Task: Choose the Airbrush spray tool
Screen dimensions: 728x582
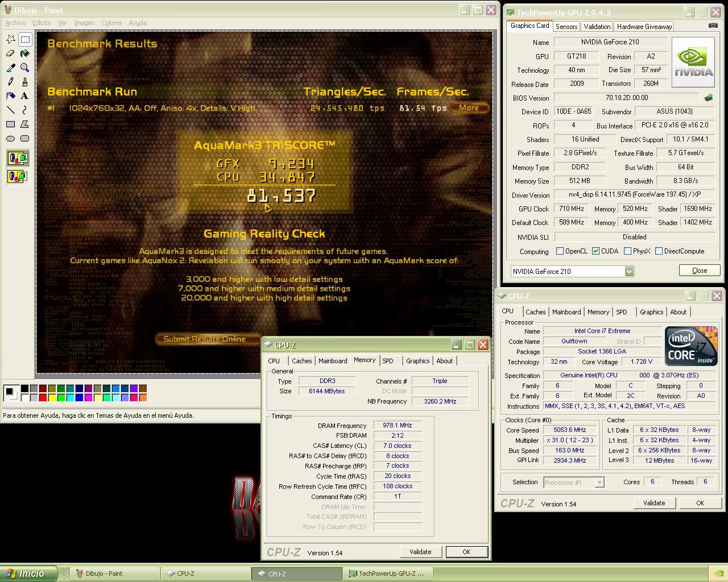Action: pos(11,96)
